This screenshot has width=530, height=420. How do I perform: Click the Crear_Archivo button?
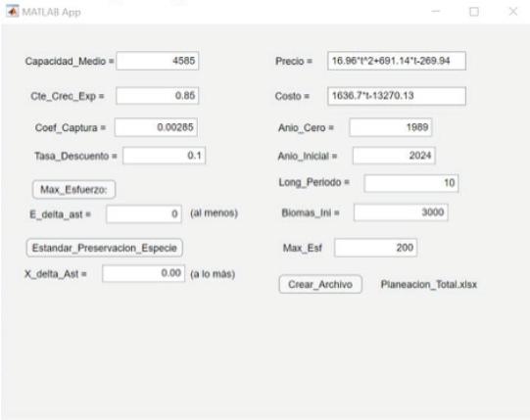click(320, 285)
